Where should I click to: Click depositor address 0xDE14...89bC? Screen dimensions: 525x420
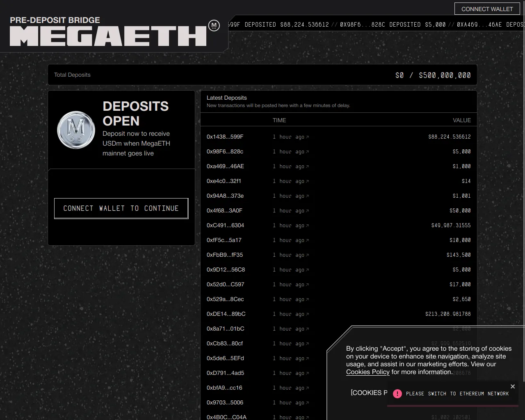click(226, 314)
